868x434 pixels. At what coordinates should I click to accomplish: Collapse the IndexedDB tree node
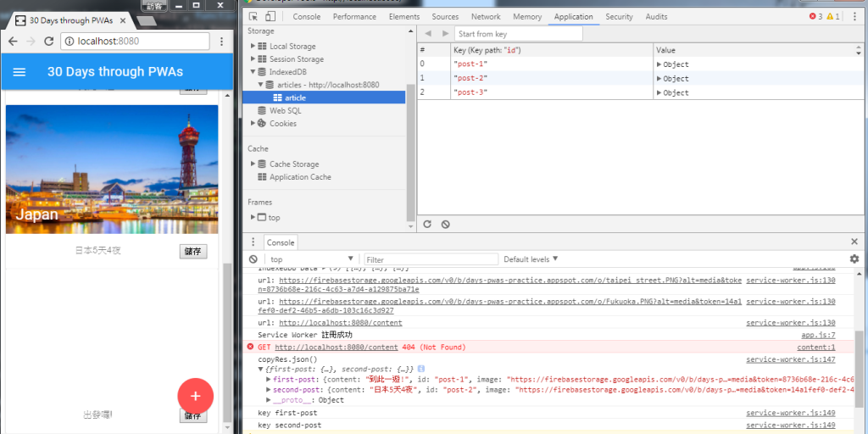(253, 72)
